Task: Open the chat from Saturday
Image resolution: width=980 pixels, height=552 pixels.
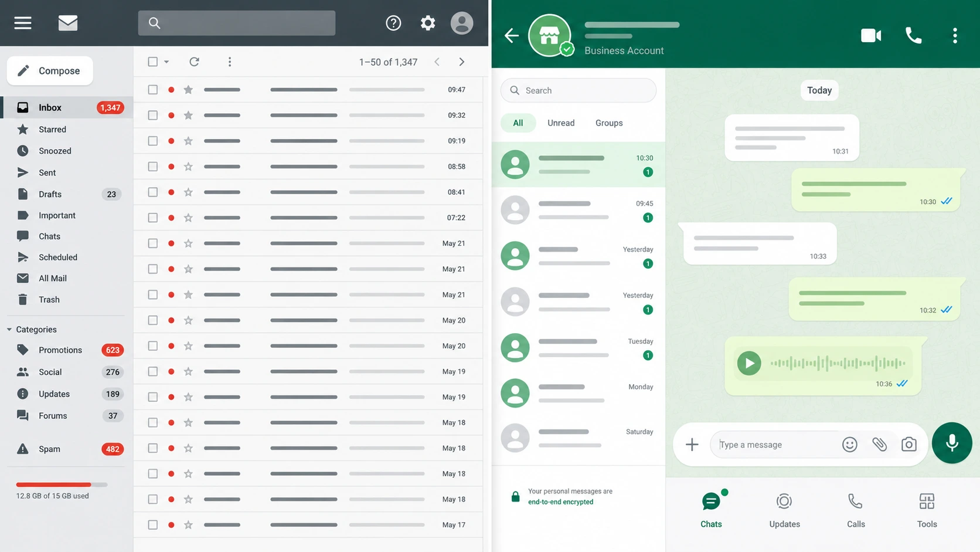Action: 578,438
